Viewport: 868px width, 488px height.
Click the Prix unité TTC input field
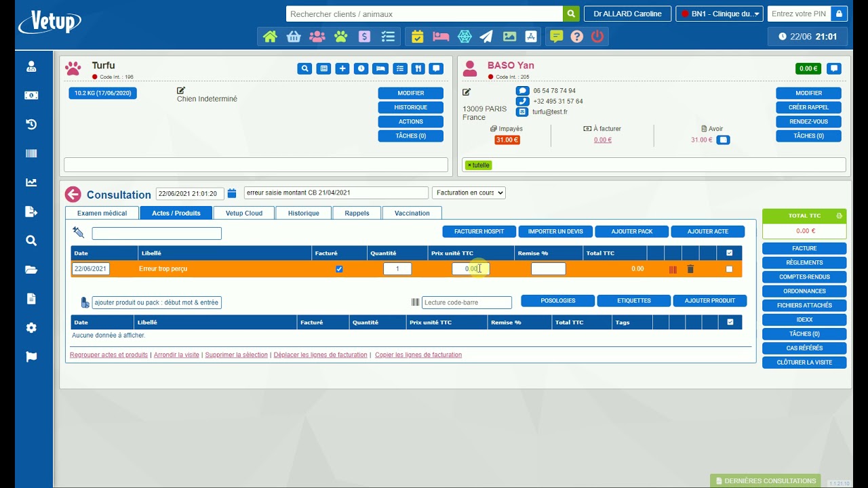(470, 269)
